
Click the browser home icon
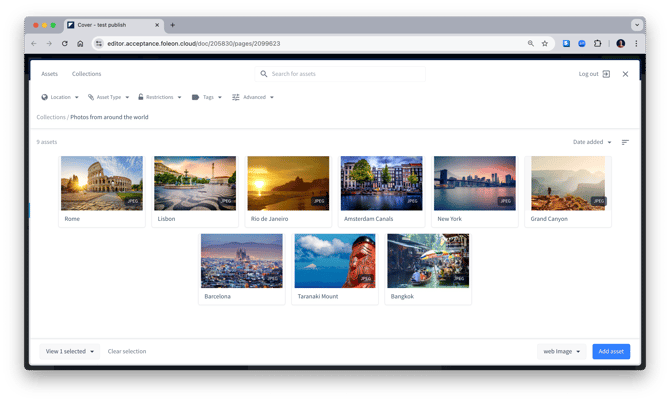(81, 44)
